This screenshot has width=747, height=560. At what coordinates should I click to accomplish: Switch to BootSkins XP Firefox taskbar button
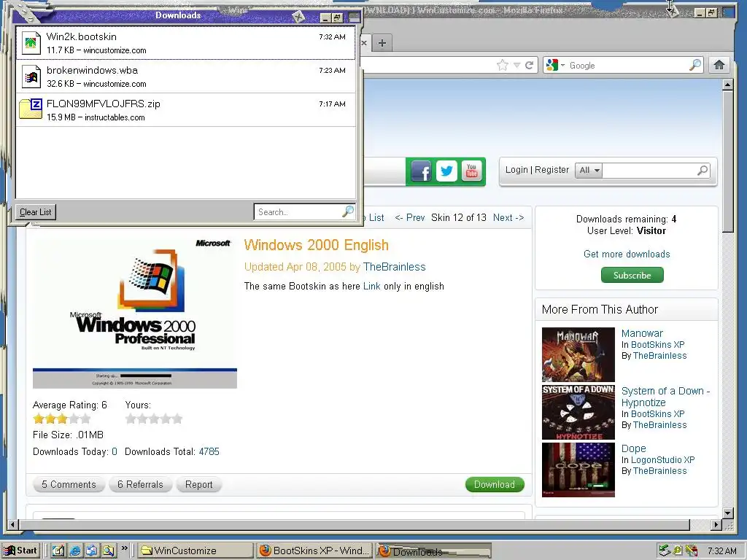pyautogui.click(x=315, y=551)
